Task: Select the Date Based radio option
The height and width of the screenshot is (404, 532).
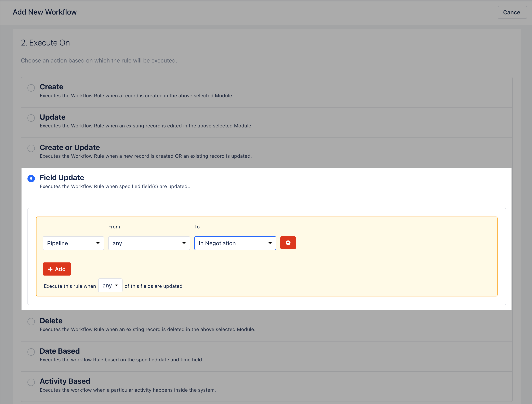Action: tap(31, 352)
